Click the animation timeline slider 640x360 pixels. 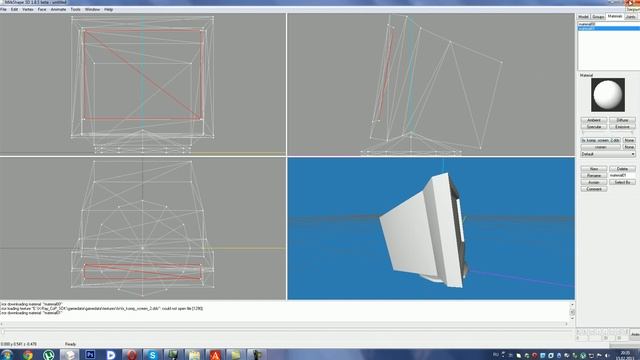pyautogui.click(x=288, y=332)
